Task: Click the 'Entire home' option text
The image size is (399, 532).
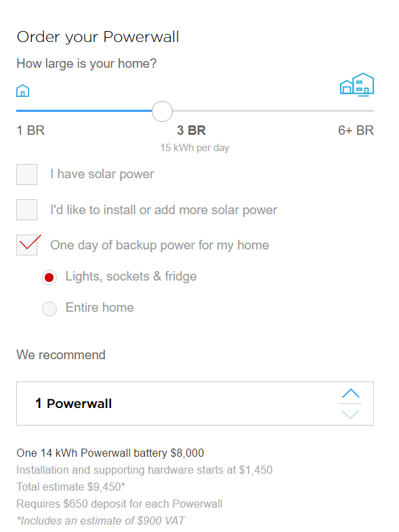Action: (100, 308)
